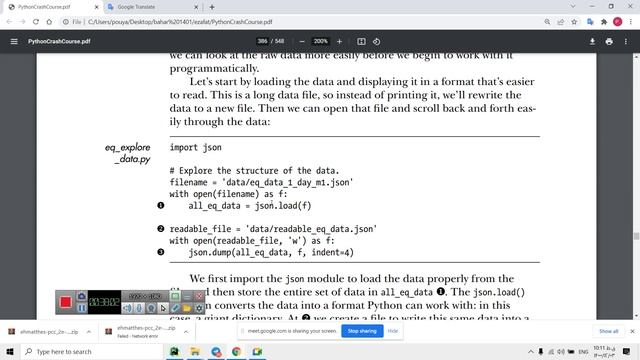The height and width of the screenshot is (360, 640).
Task: Open recorder output folder
Action: point(187,308)
